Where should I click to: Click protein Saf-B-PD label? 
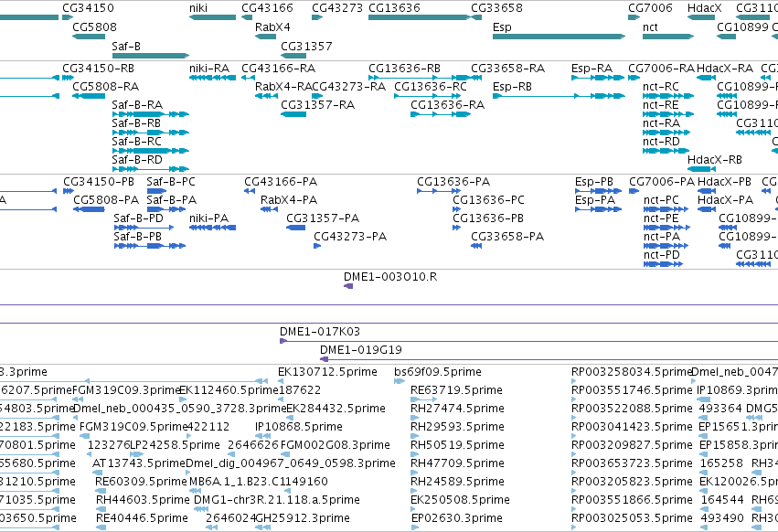click(138, 218)
